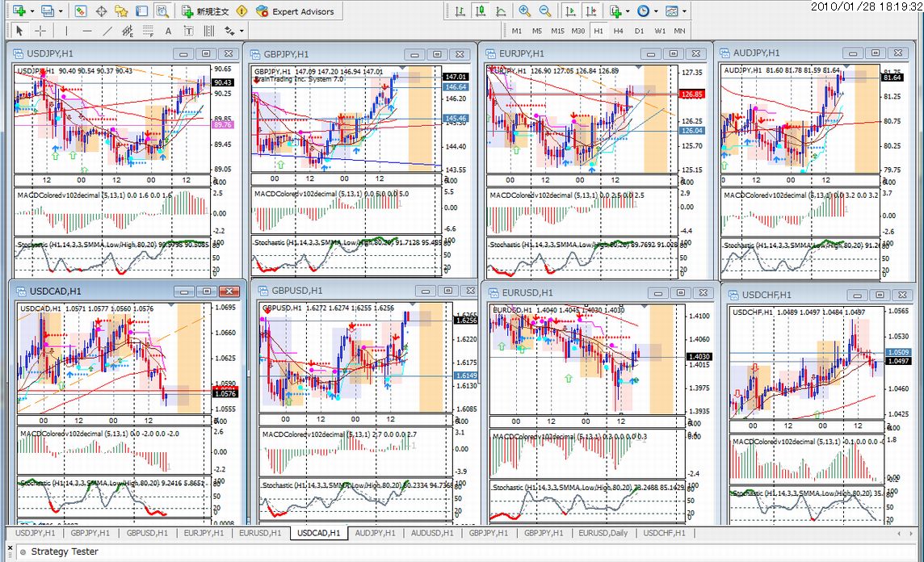Switch timeframe to D1
Image resolution: width=924 pixels, height=562 pixels.
coord(640,31)
